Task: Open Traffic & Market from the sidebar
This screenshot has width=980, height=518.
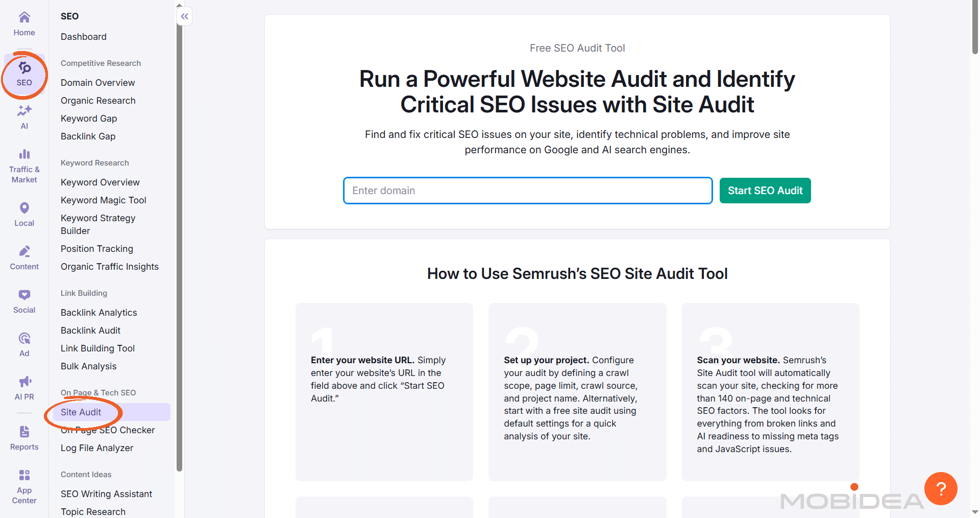Action: pos(24,163)
